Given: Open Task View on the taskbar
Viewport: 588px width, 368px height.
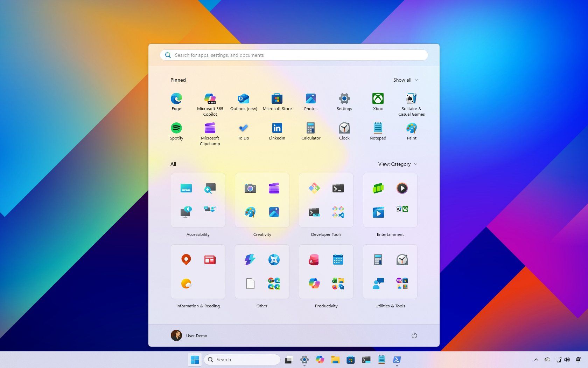Looking at the screenshot, I should point(288,360).
